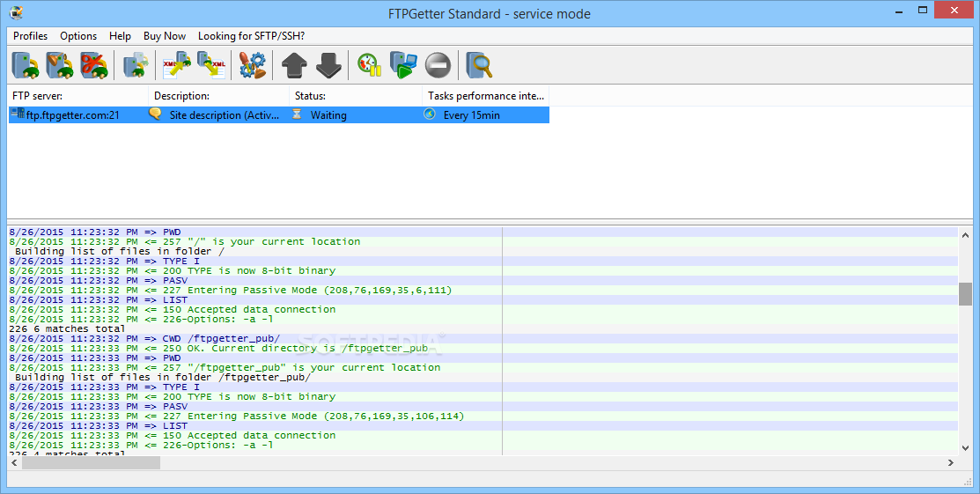Click the scheduler clock pause icon
This screenshot has height=494, width=980.
pos(370,65)
